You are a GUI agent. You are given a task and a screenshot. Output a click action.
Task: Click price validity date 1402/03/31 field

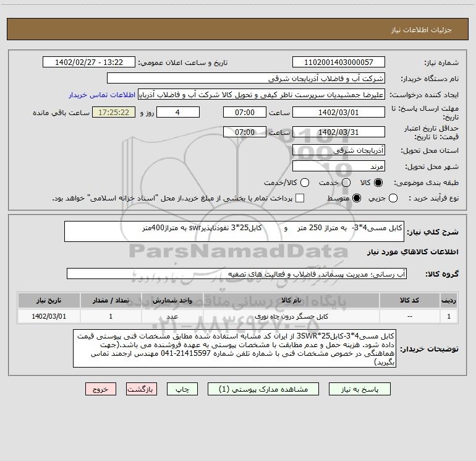point(339,132)
